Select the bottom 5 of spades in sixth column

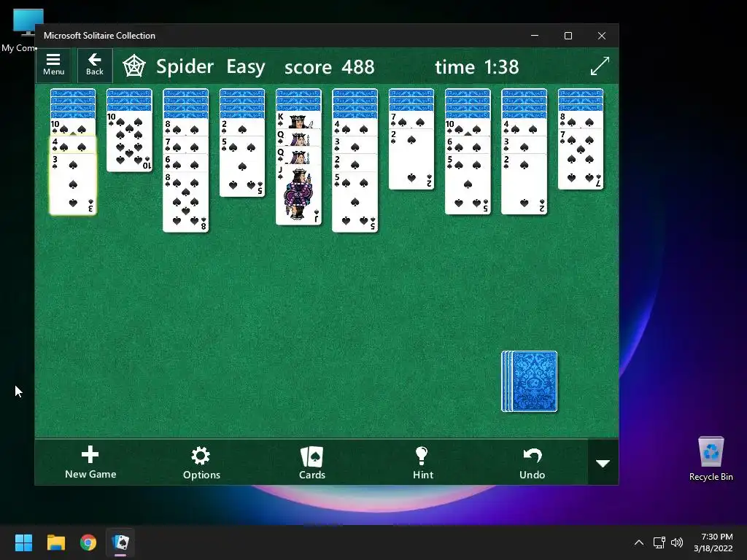pos(355,201)
